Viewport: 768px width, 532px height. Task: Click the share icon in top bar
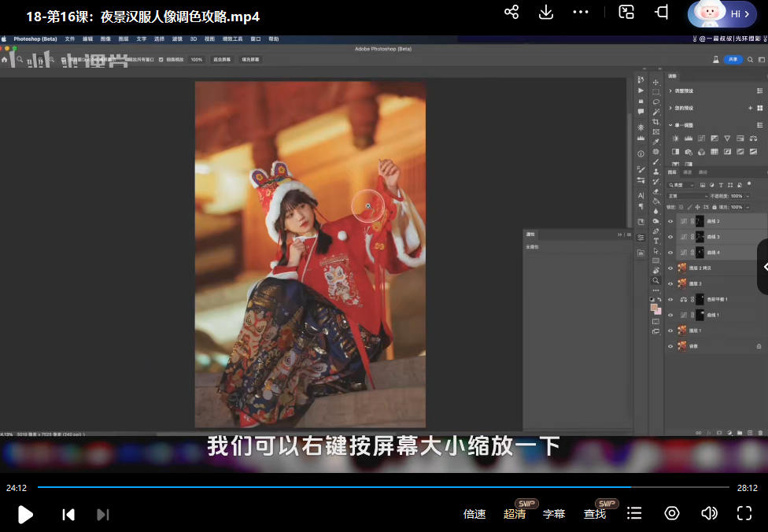[511, 12]
